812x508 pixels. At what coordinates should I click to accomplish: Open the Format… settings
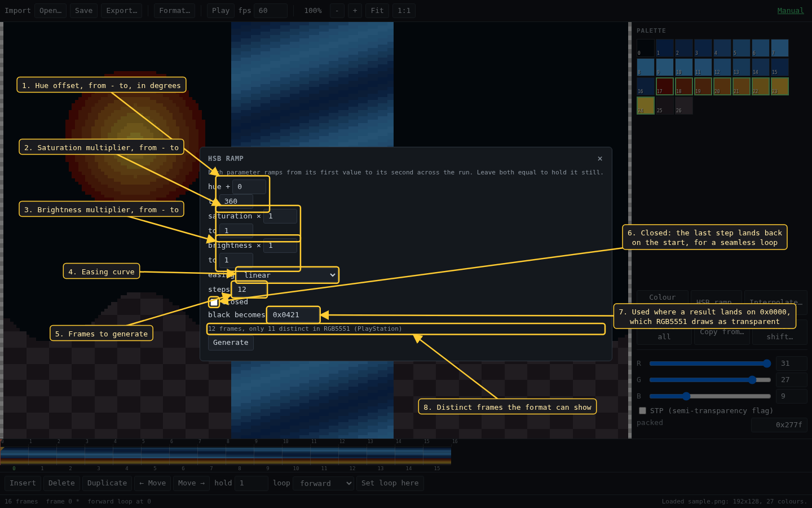pyautogui.click(x=174, y=11)
